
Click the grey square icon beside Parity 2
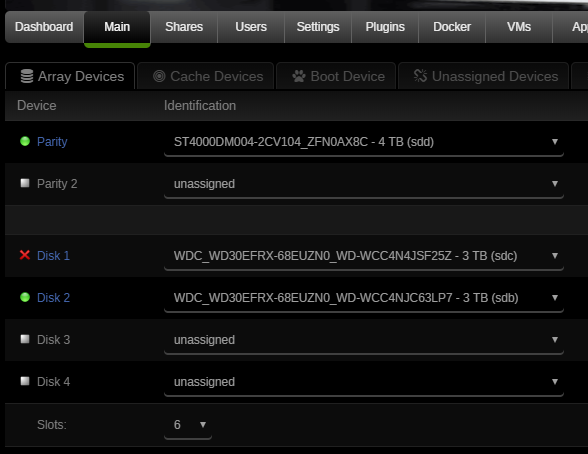point(25,183)
